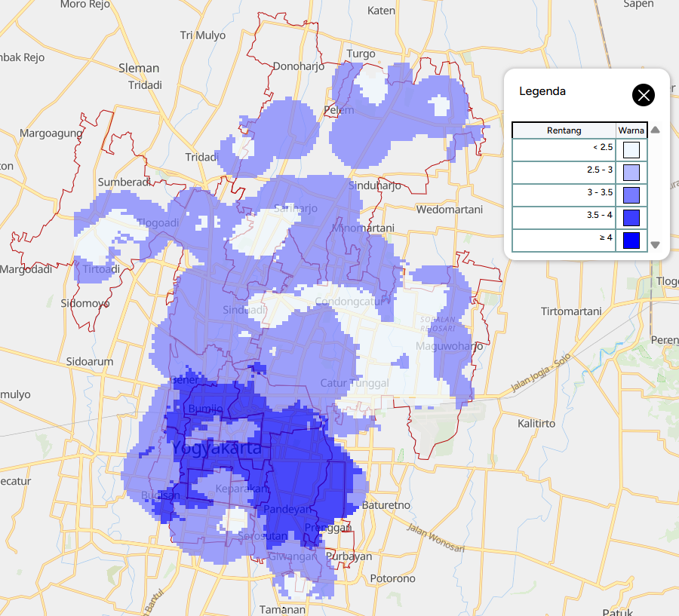Click the Donoharjo map label
Viewport: 679px width, 616px height.
point(298,66)
